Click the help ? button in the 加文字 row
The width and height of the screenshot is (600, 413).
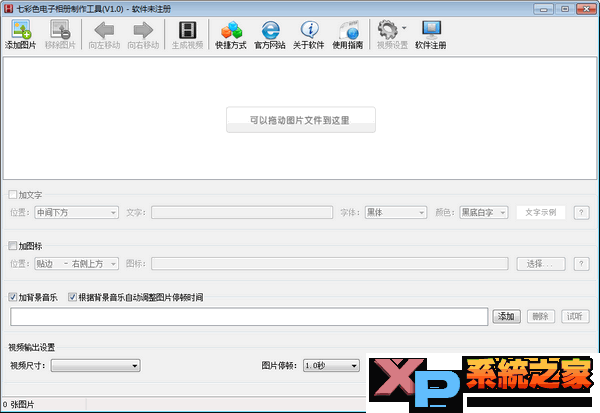click(x=581, y=212)
